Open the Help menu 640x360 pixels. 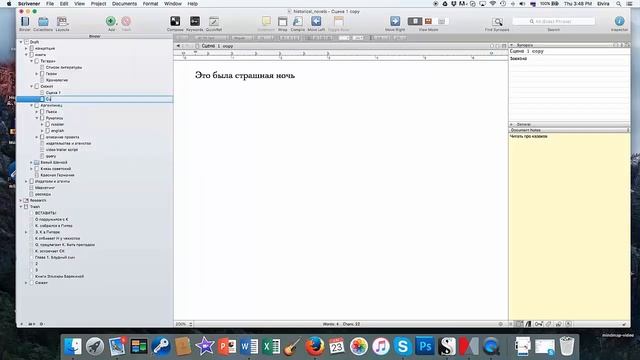tap(193, 4)
